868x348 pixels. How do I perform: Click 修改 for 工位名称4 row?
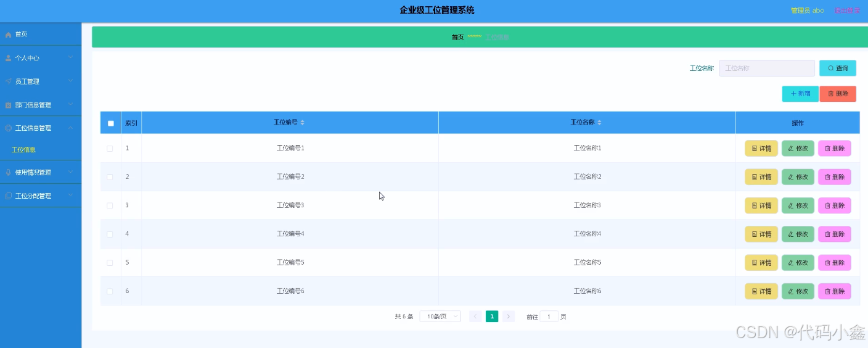tap(798, 234)
